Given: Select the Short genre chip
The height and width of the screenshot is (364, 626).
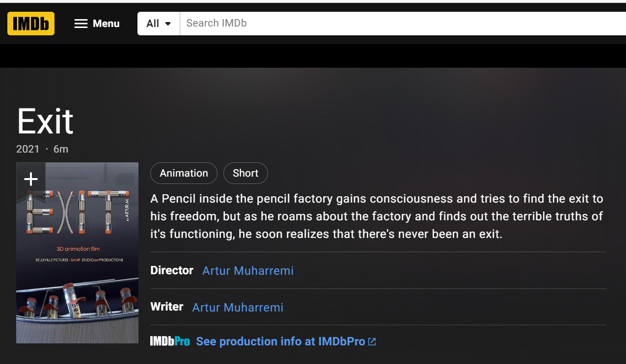Looking at the screenshot, I should [245, 173].
